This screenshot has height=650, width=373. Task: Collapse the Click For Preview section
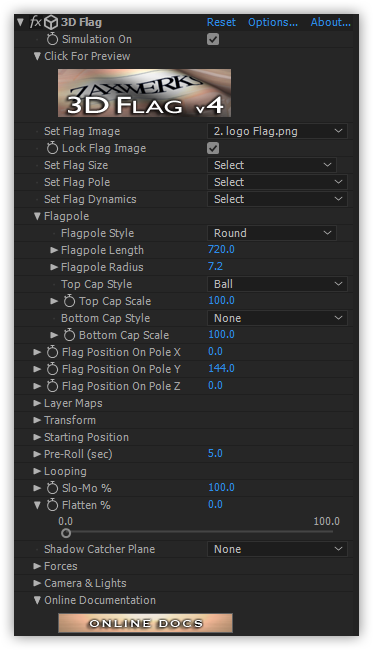[37, 56]
